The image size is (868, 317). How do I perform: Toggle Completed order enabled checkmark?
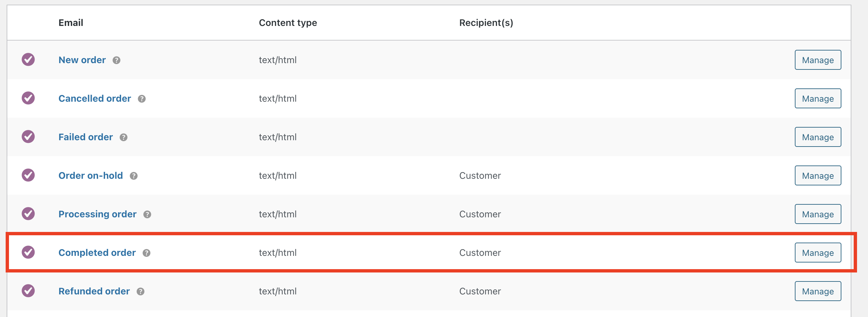tap(28, 253)
